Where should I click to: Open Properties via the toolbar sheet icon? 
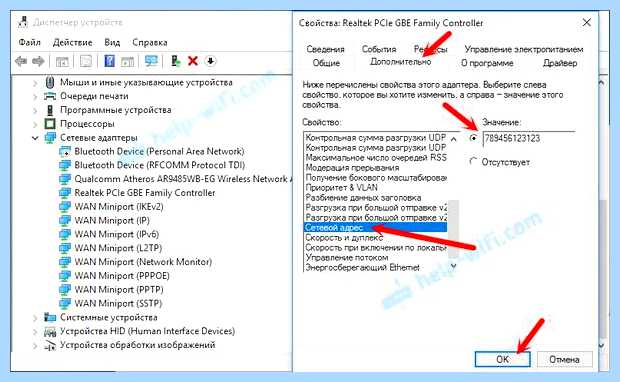(x=86, y=61)
